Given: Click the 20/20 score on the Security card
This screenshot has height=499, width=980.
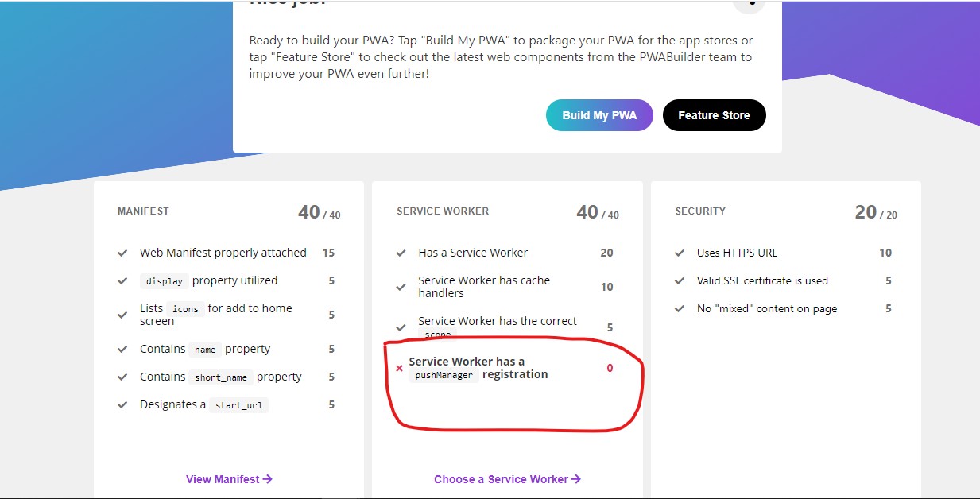Looking at the screenshot, I should pyautogui.click(x=873, y=212).
